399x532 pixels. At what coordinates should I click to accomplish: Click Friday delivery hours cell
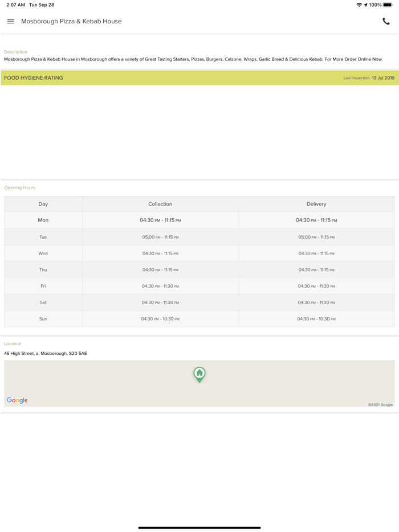pos(316,286)
